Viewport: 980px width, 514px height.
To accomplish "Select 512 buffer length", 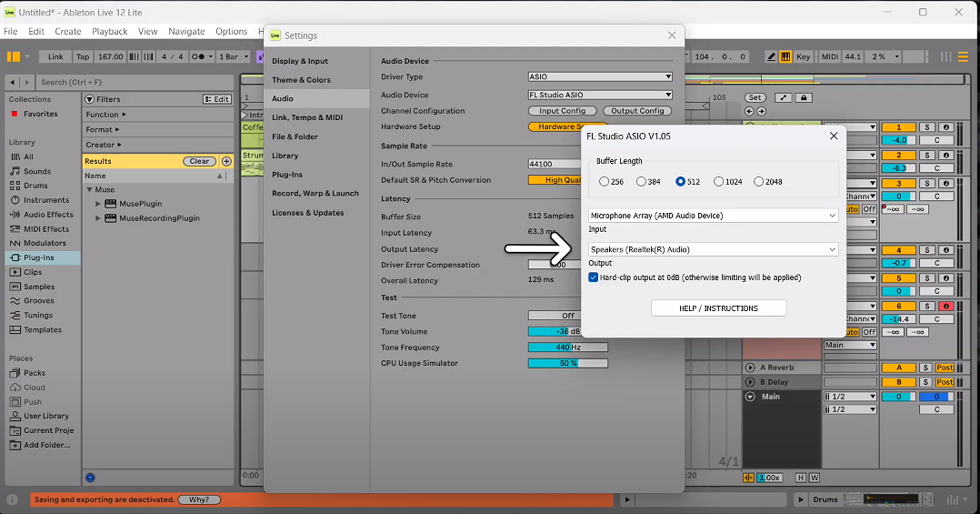I will click(681, 181).
